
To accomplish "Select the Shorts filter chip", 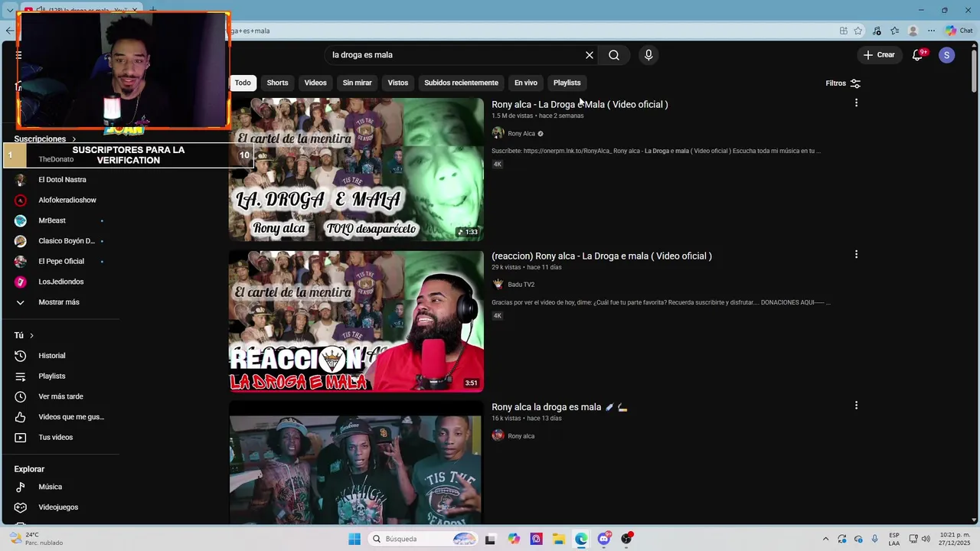I will click(277, 83).
